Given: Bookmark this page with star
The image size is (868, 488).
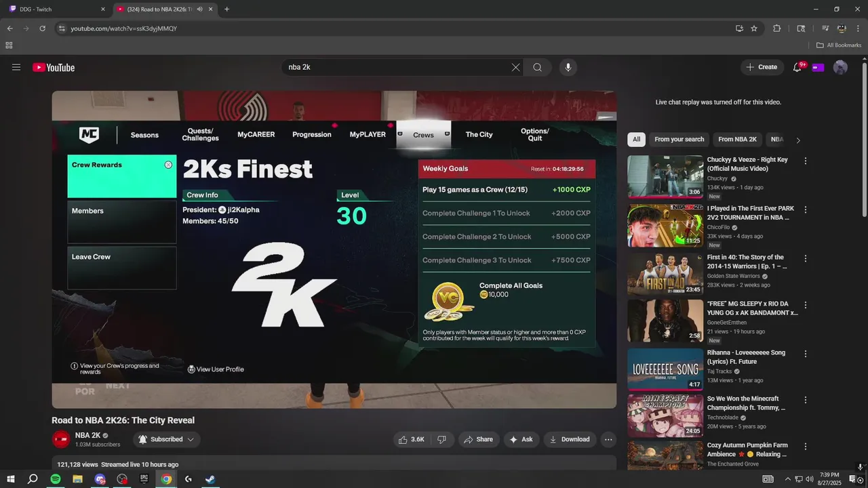Looking at the screenshot, I should coord(754,28).
